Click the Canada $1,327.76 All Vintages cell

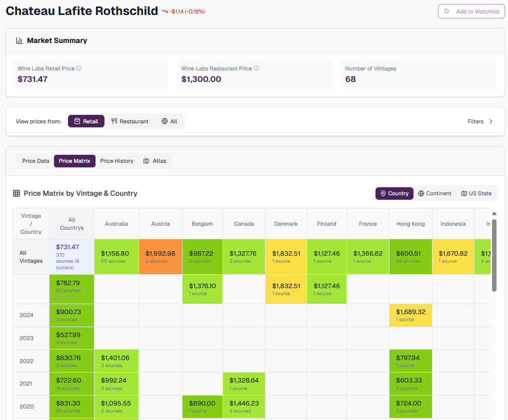pos(244,257)
